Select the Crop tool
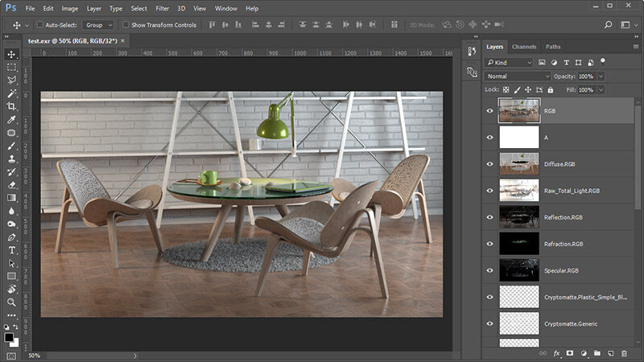 click(x=11, y=106)
